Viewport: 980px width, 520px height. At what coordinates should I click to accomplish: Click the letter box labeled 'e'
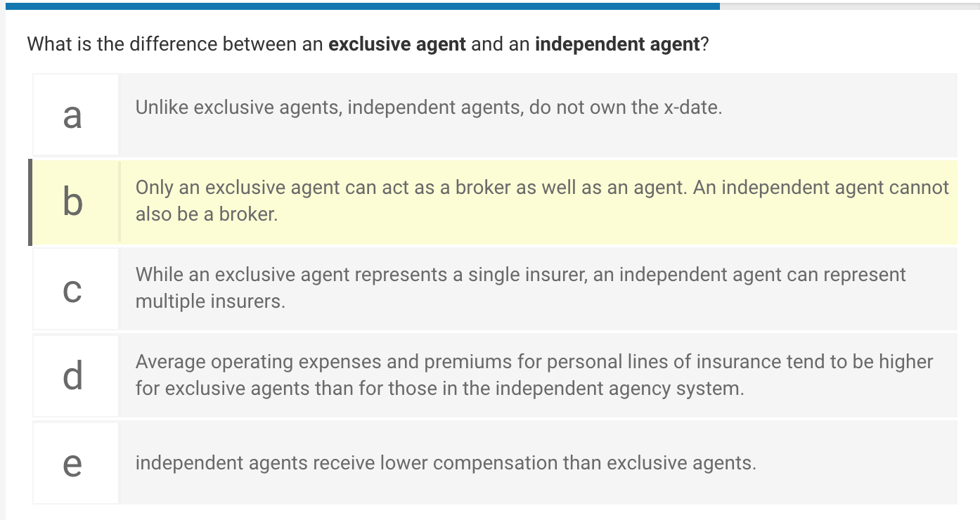tap(75, 462)
